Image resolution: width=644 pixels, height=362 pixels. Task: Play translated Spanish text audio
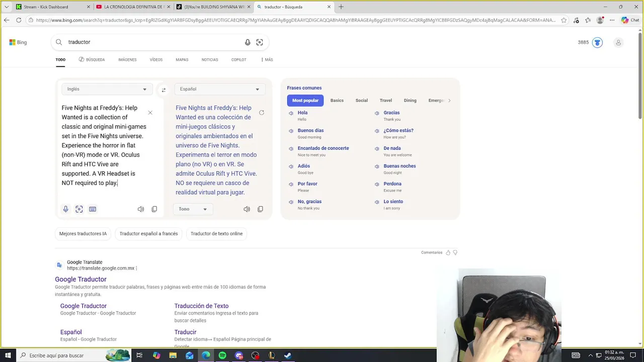click(x=247, y=209)
